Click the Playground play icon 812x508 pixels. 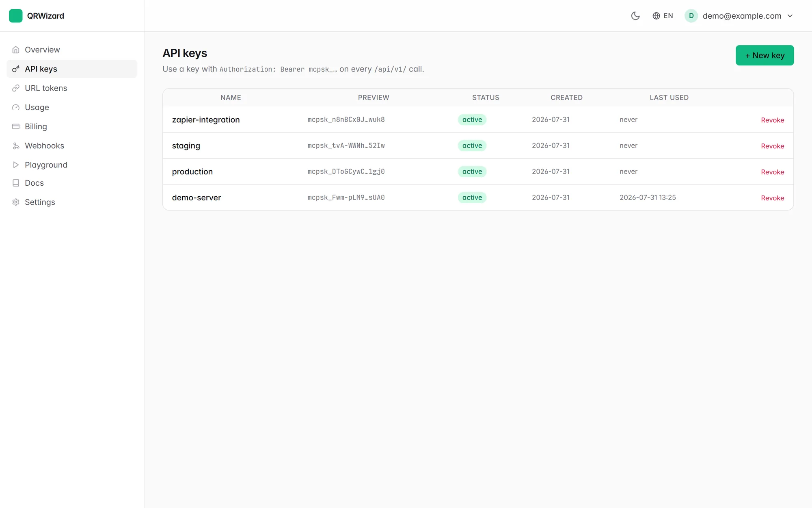[x=16, y=165]
